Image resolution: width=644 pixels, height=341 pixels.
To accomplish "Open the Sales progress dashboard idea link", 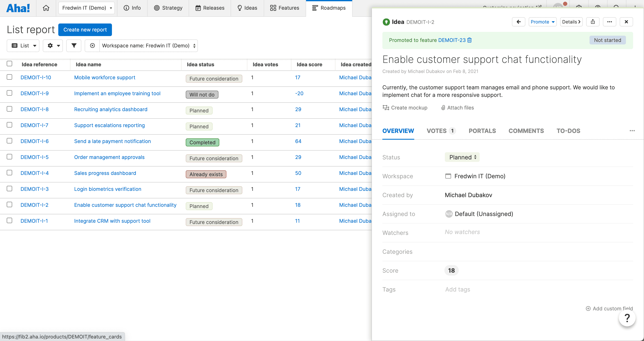I will [x=105, y=173].
